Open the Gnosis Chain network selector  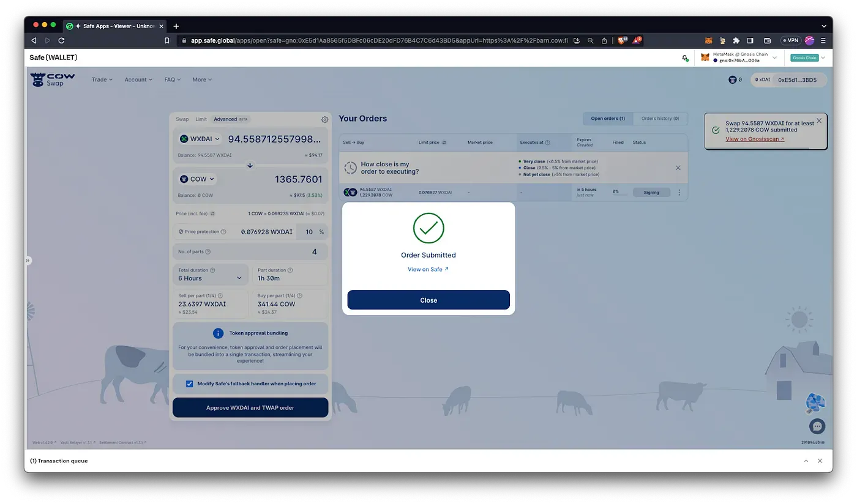pyautogui.click(x=808, y=57)
